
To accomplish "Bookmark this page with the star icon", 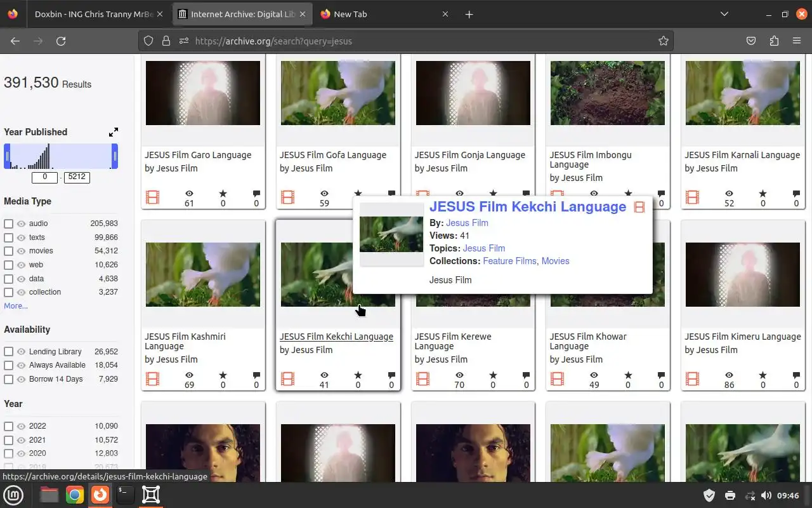I will point(664,41).
